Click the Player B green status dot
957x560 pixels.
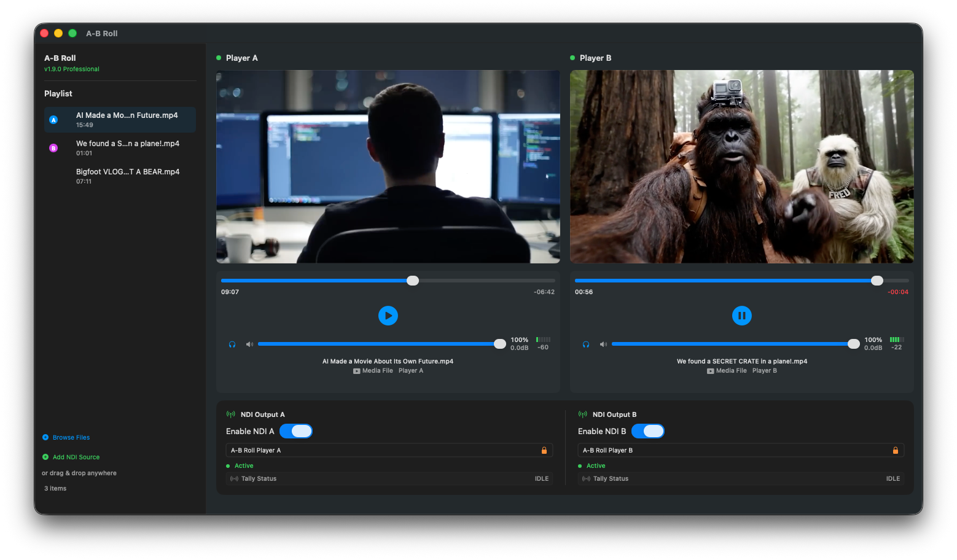pyautogui.click(x=572, y=58)
